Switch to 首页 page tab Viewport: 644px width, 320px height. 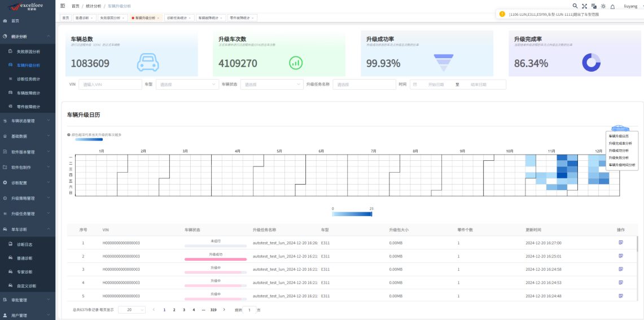pos(65,18)
